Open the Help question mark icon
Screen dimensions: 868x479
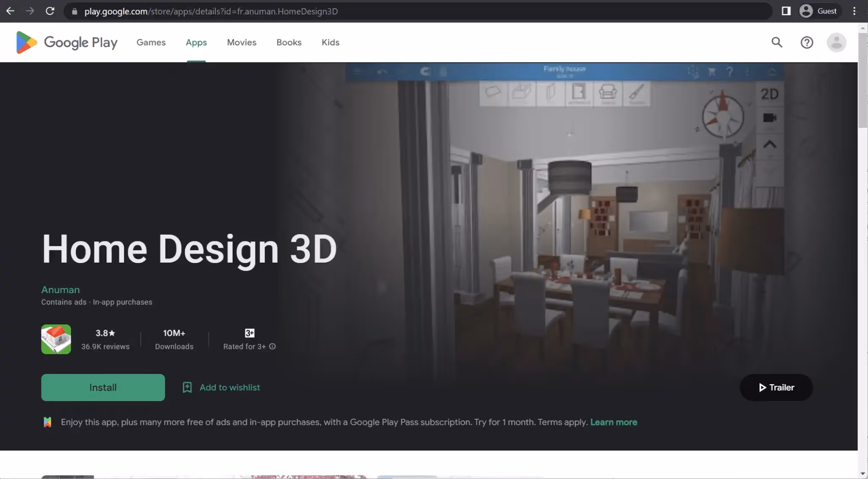(x=807, y=42)
